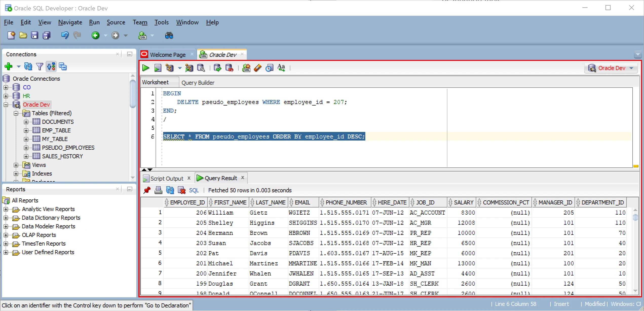Switch to the Script Output tab
The image size is (644, 311).
coord(166,179)
